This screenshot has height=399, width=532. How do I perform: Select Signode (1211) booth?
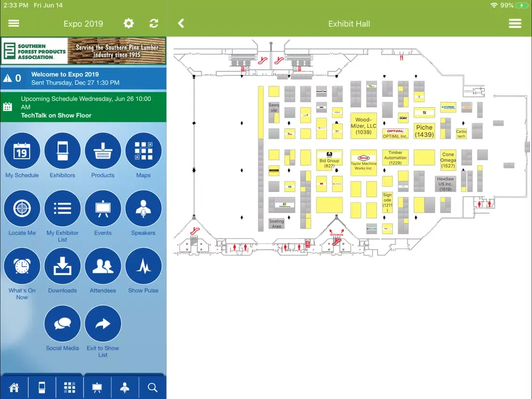387,203
